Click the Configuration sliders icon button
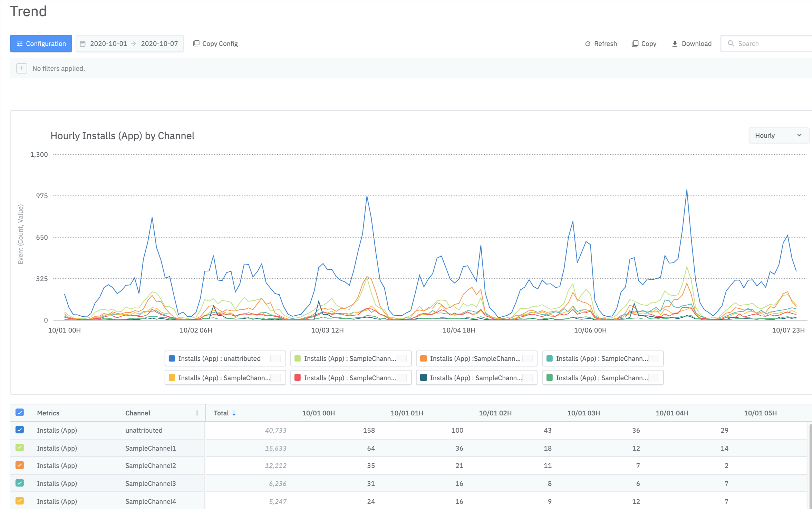This screenshot has height=509, width=812. [20, 44]
